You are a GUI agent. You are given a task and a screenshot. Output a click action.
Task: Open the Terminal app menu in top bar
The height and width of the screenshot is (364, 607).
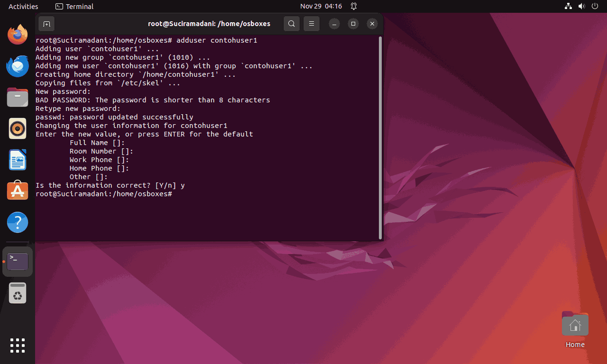tap(74, 6)
